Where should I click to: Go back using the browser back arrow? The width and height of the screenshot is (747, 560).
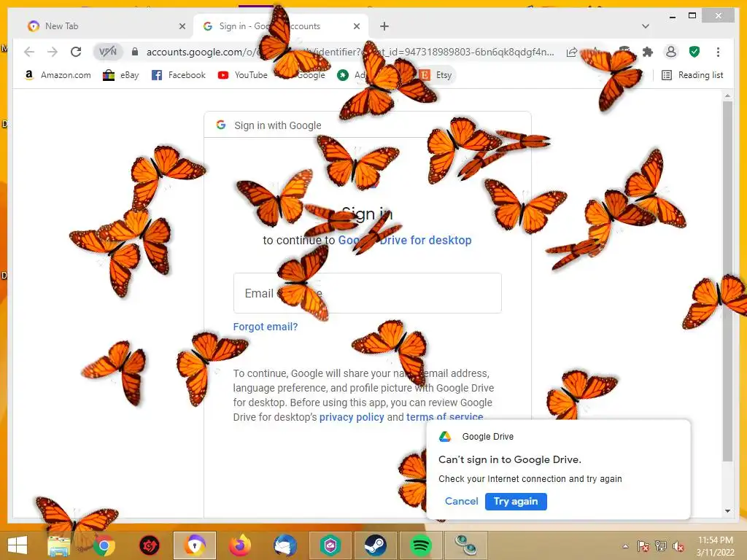(29, 52)
